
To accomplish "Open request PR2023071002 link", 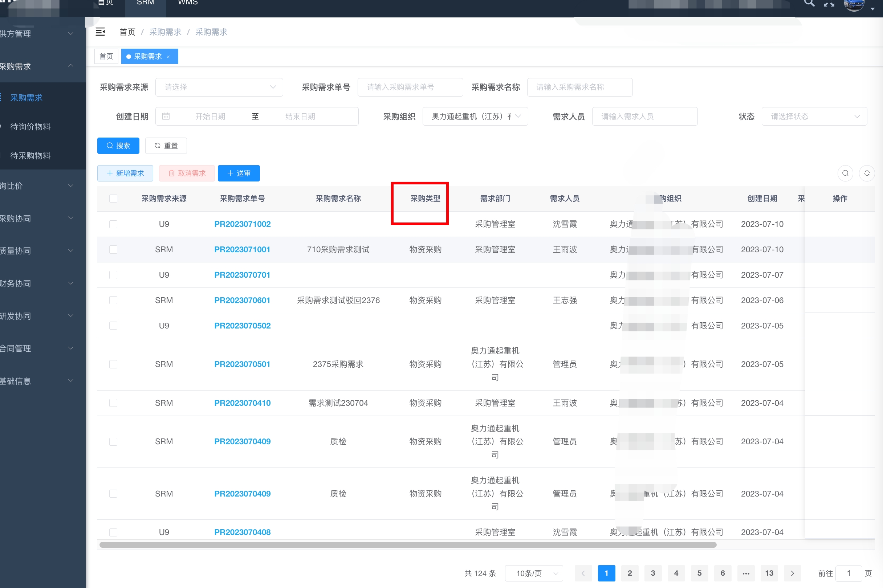I will [x=242, y=224].
